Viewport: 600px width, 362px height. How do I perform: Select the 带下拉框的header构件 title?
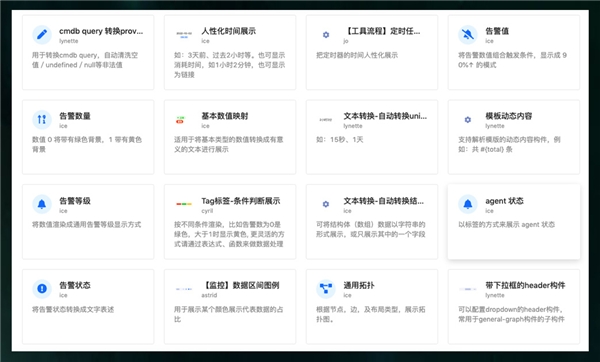coord(525,285)
